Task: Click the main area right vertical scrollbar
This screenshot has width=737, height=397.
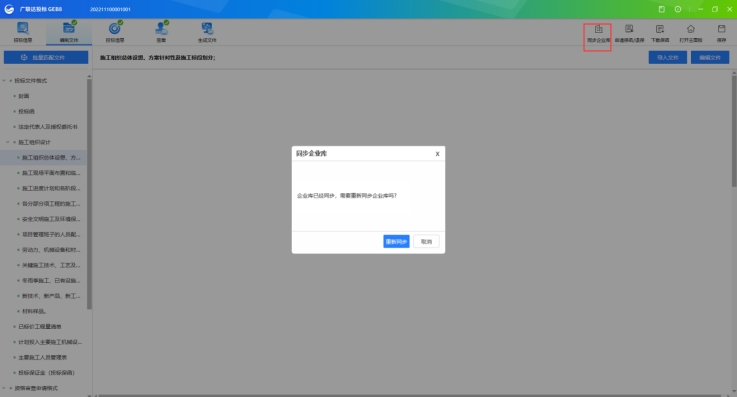Action: click(734, 131)
